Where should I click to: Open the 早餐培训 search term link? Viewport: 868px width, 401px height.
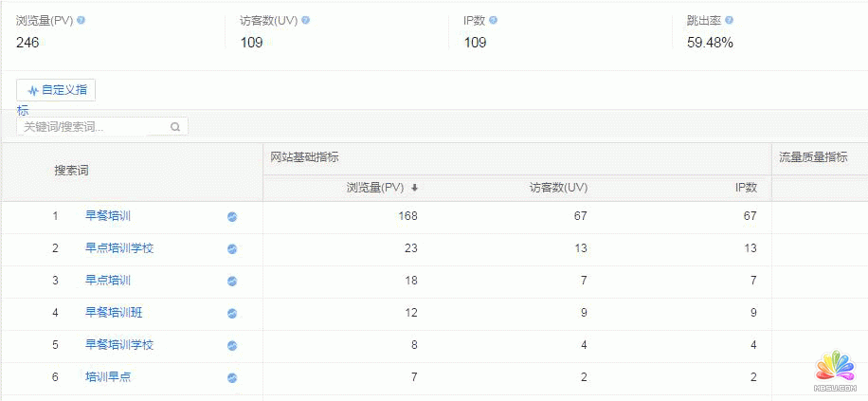(x=108, y=216)
